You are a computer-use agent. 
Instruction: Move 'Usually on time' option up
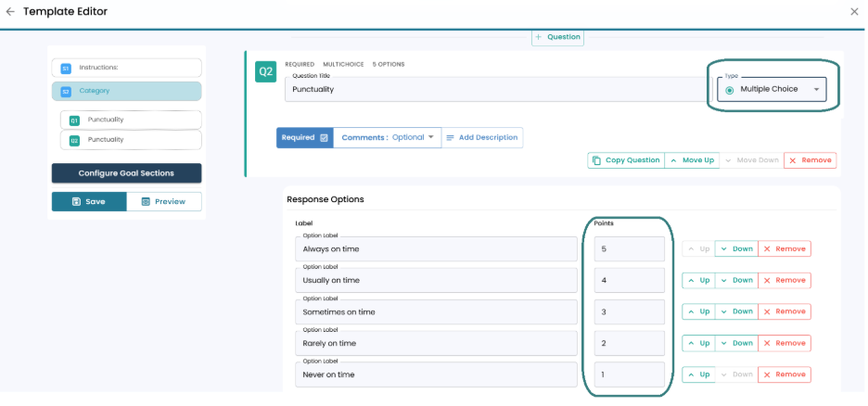pos(698,281)
